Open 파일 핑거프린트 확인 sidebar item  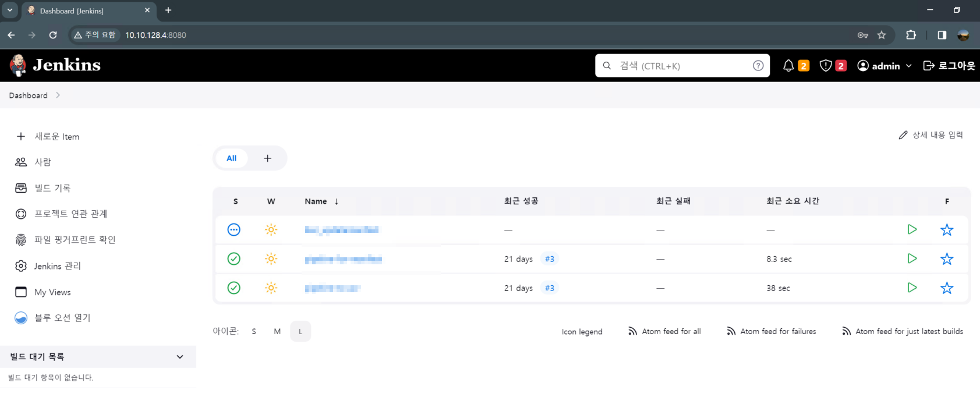(65, 240)
